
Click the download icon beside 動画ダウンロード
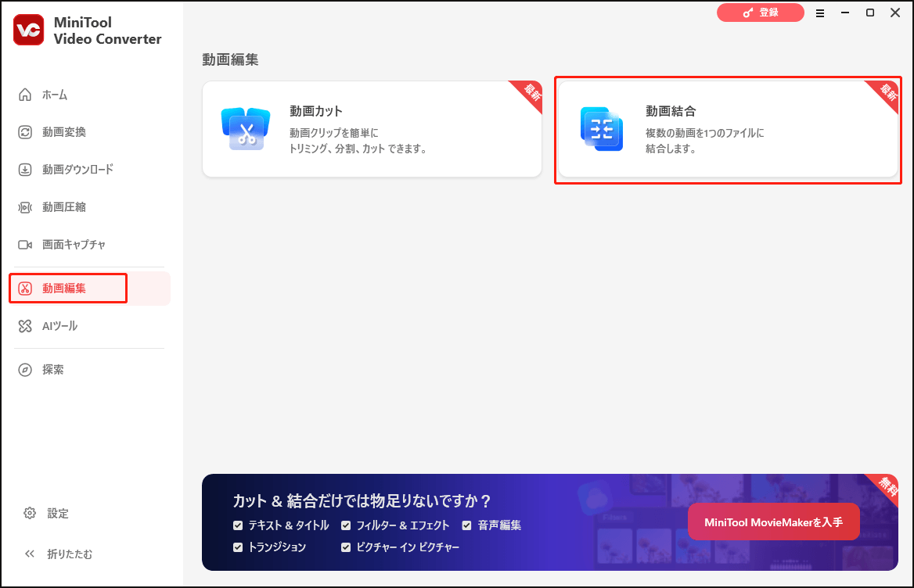25,170
